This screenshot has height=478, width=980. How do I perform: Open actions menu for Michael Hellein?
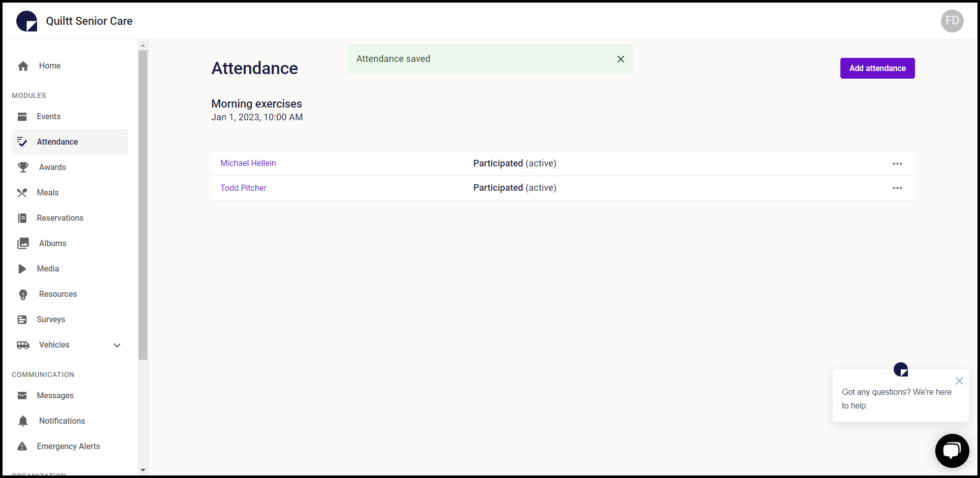[897, 163]
